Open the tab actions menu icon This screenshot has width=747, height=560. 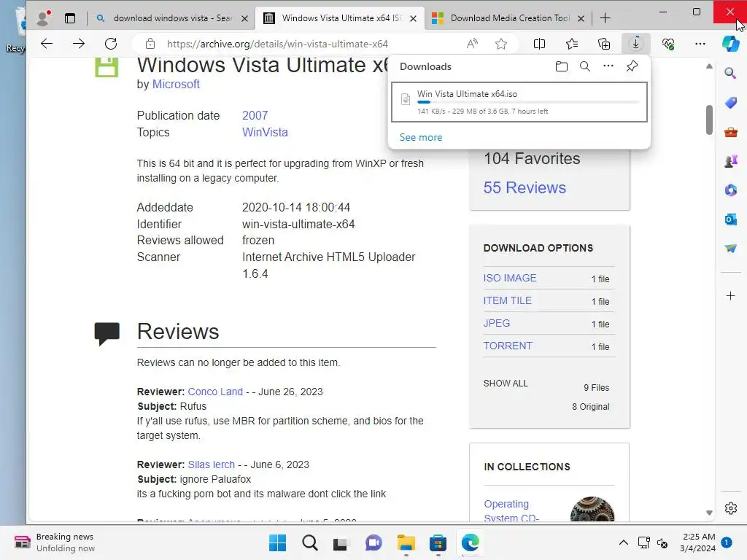70,18
